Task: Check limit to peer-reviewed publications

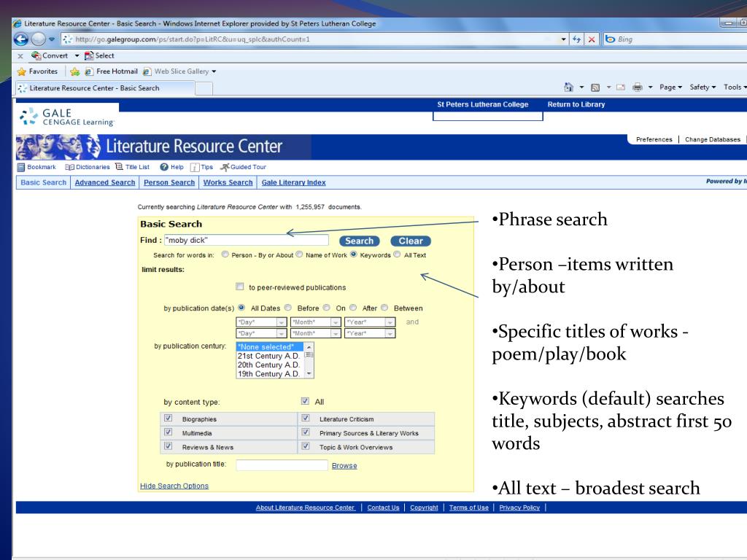Action: point(239,287)
